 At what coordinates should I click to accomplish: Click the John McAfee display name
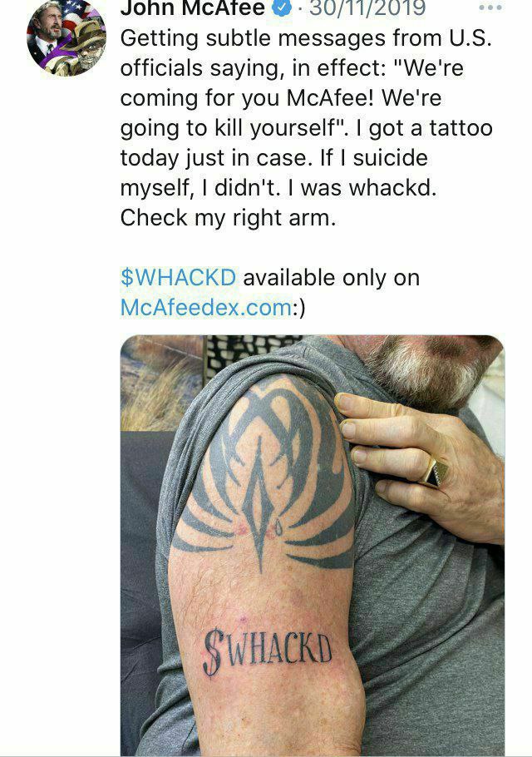(x=193, y=8)
